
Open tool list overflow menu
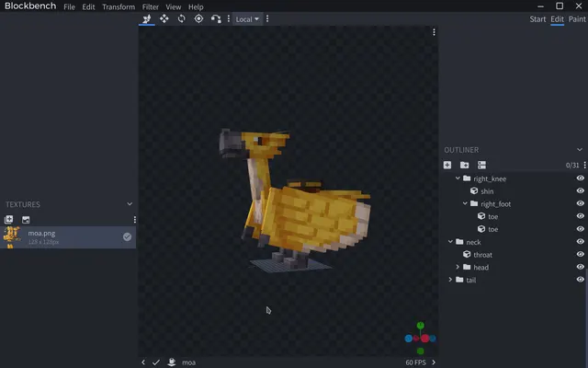229,18
